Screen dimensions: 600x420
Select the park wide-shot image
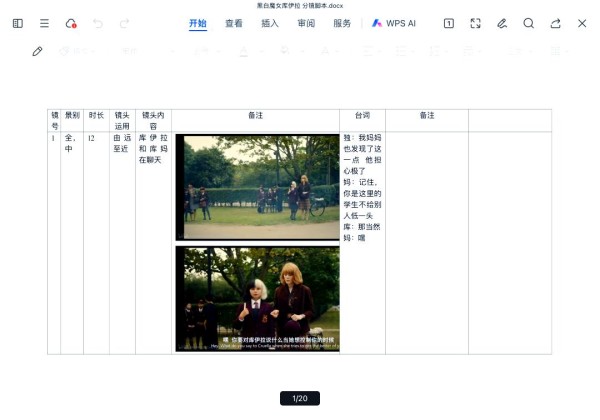pos(257,188)
